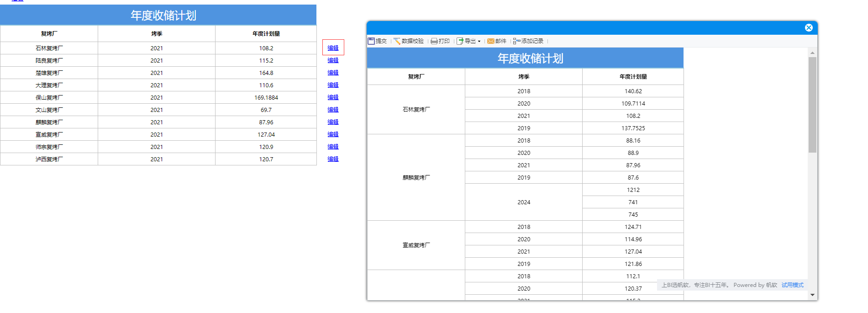
Task: Select value 745 in popup table
Action: point(633,214)
